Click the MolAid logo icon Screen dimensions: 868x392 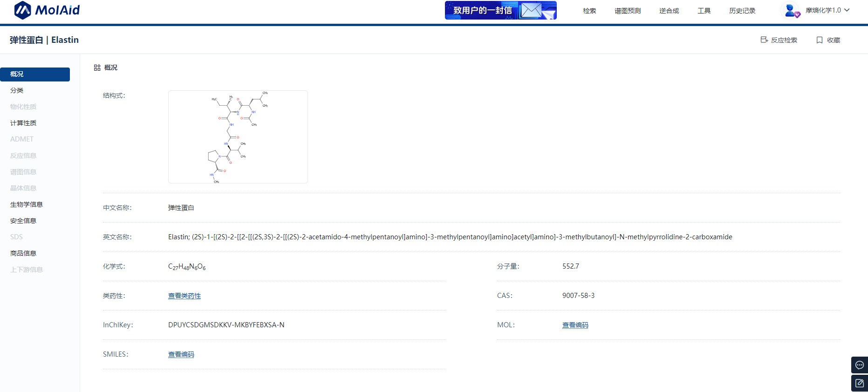click(22, 10)
